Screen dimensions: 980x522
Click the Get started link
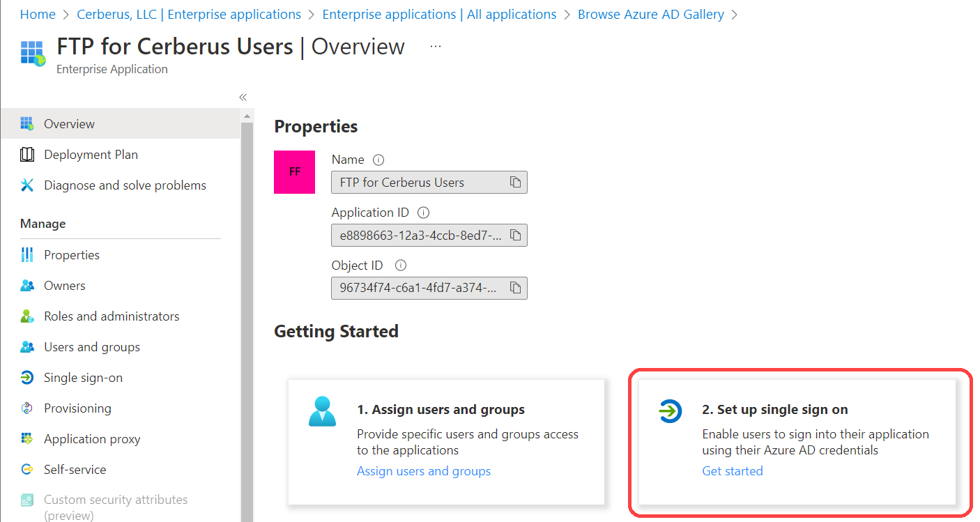point(732,471)
